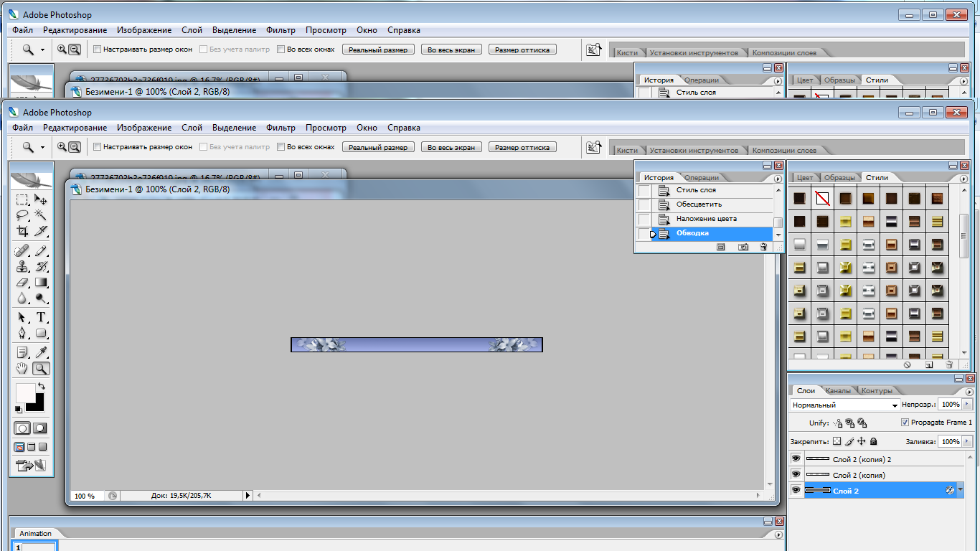Open 'Фильтр' menu in front Photoshop window
Viewport: 980px width, 551px height.
tap(281, 128)
